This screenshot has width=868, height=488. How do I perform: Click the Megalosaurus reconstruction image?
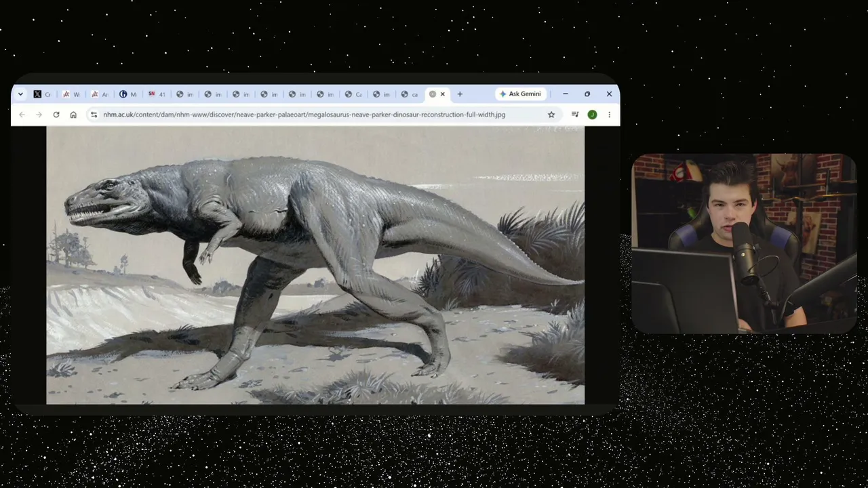tap(315, 265)
